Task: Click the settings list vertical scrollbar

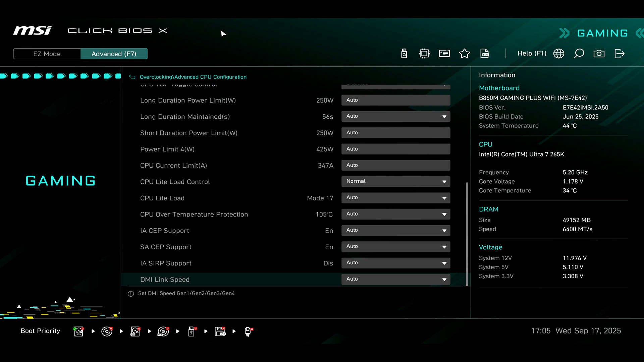Action: tap(467, 234)
